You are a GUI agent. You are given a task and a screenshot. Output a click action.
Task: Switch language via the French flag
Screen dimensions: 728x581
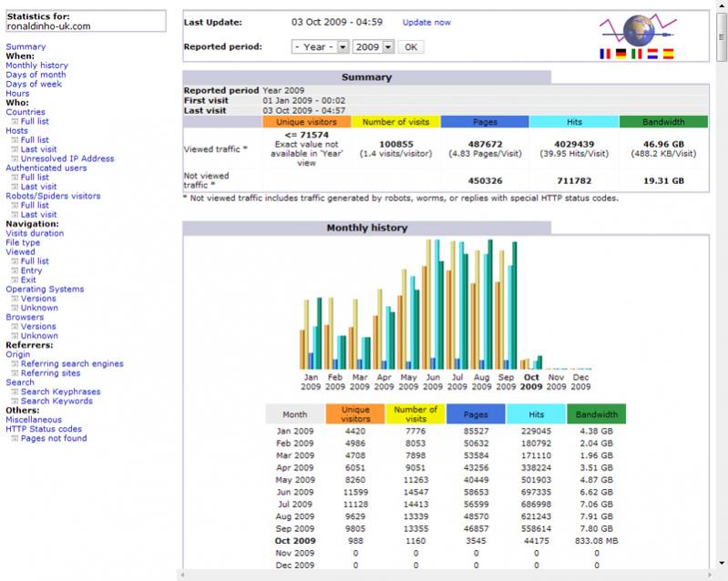coord(605,55)
